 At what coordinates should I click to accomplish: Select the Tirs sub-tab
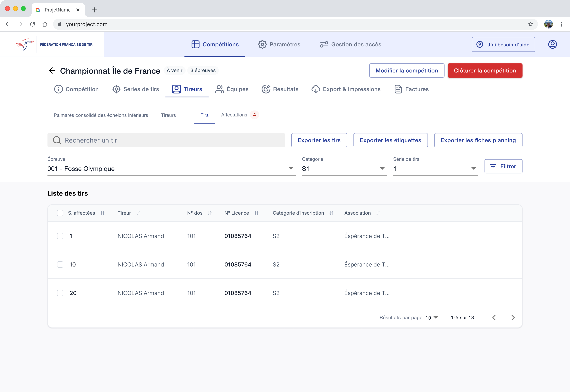[205, 115]
